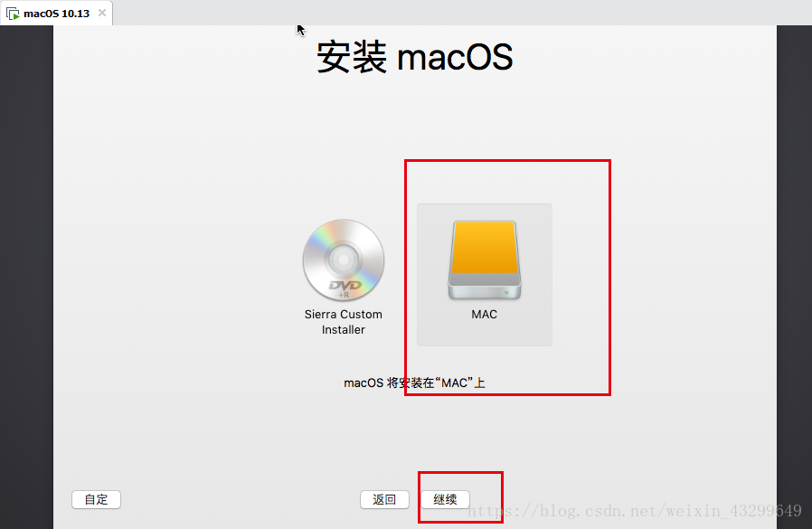Click the center hub of the DVD disc

[x=344, y=259]
